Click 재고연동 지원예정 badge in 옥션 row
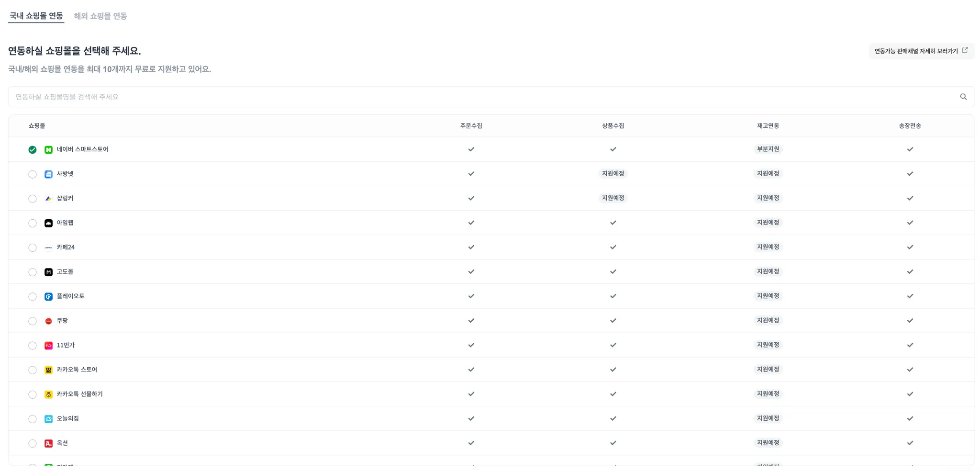980x472 pixels. coord(768,442)
